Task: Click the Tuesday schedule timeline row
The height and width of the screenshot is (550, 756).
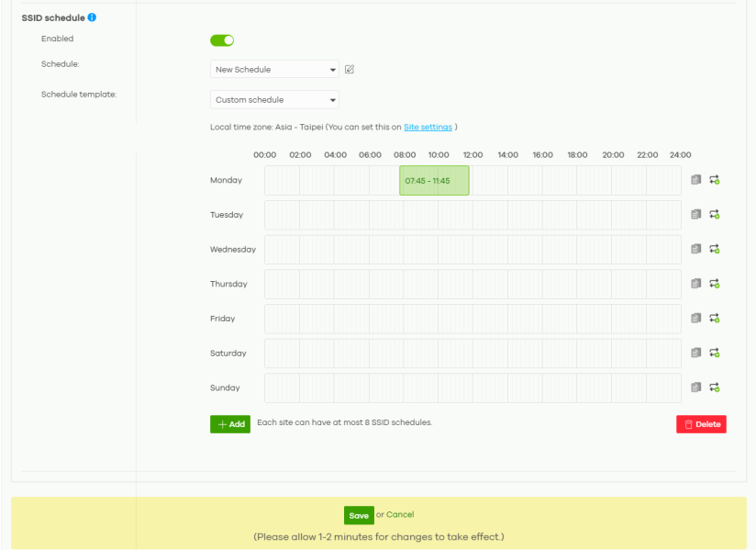Action: click(x=472, y=215)
